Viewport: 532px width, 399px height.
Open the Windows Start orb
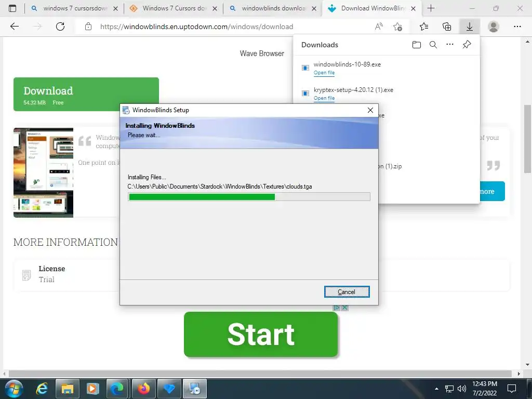tap(14, 389)
